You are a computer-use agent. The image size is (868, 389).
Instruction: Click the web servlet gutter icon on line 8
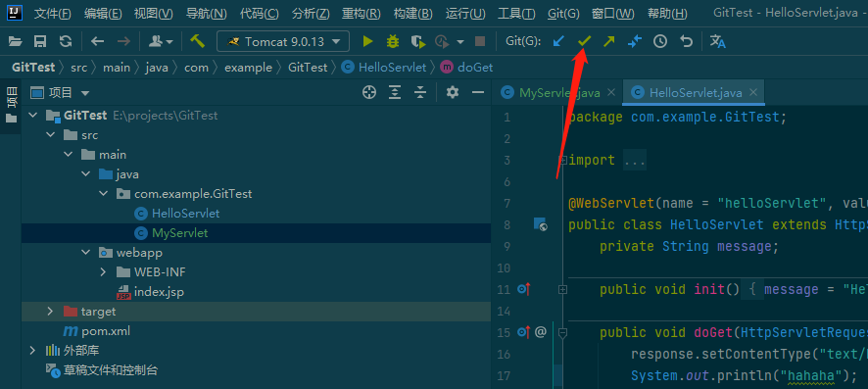[x=540, y=224]
